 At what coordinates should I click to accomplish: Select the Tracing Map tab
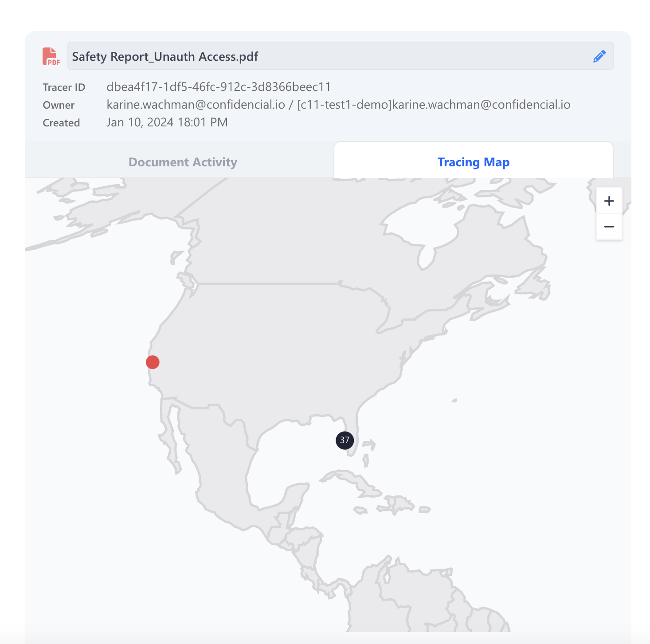click(x=473, y=162)
